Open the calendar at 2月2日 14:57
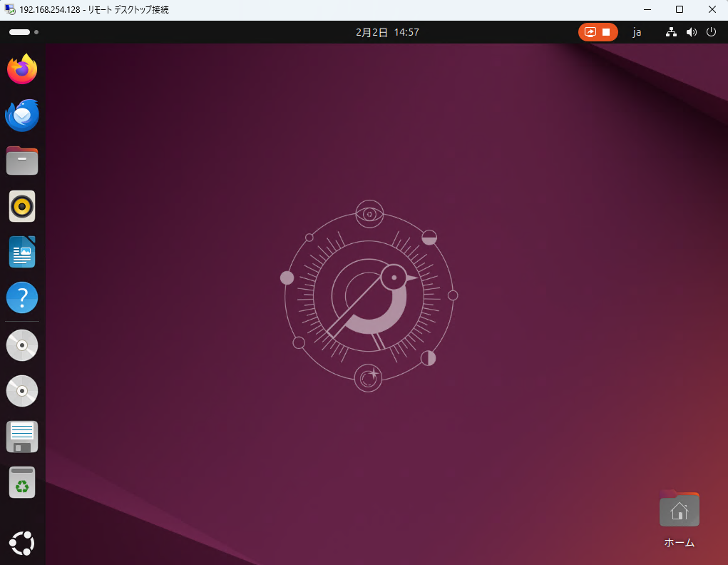The image size is (728, 565). [387, 32]
